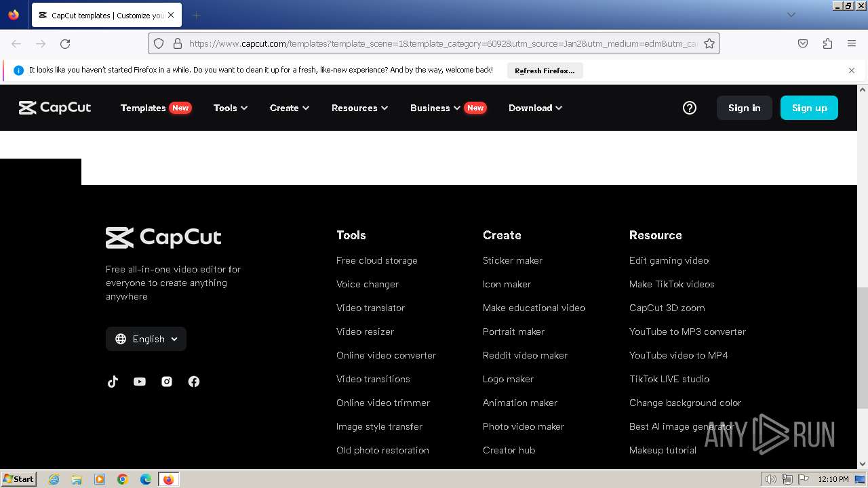This screenshot has width=868, height=488.
Task: Open Free cloud storage link
Action: click(x=377, y=260)
